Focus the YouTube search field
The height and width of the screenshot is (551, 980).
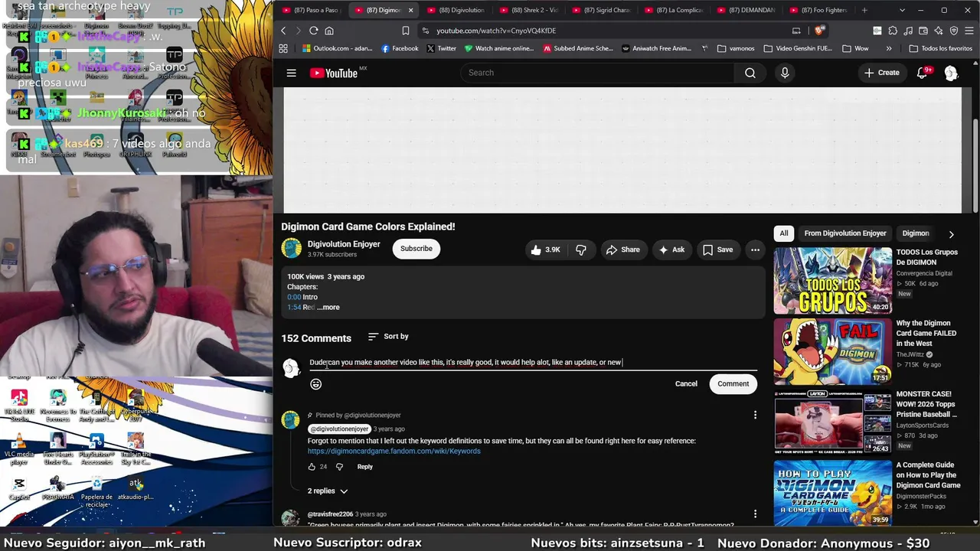[597, 73]
